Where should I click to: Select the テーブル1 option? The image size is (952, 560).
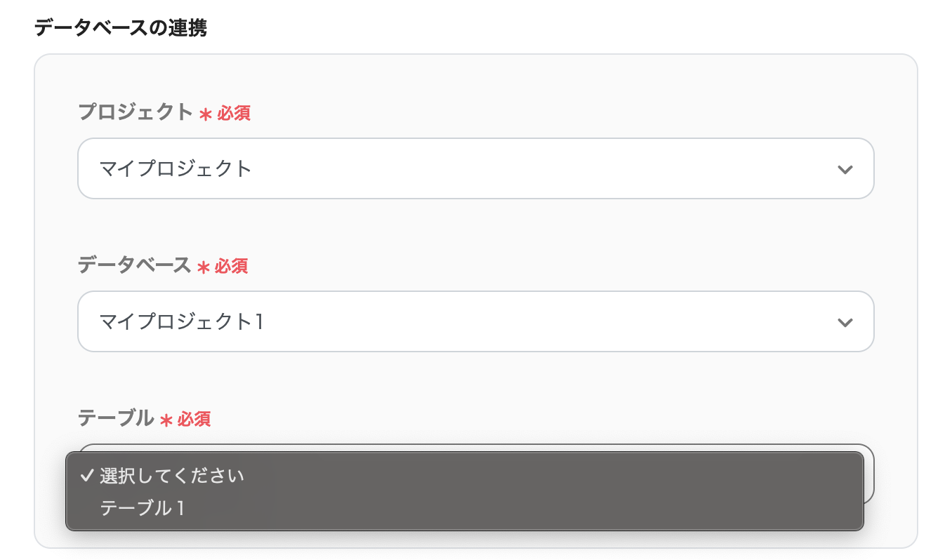pos(143,508)
